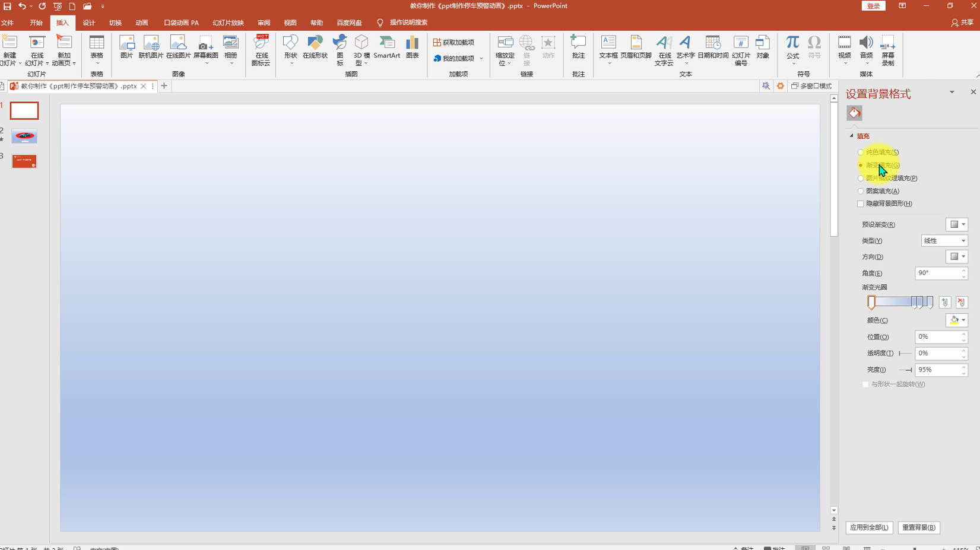This screenshot has height=550, width=980.
Task: Open the online pictures (联机图片) tool
Action: tap(151, 47)
